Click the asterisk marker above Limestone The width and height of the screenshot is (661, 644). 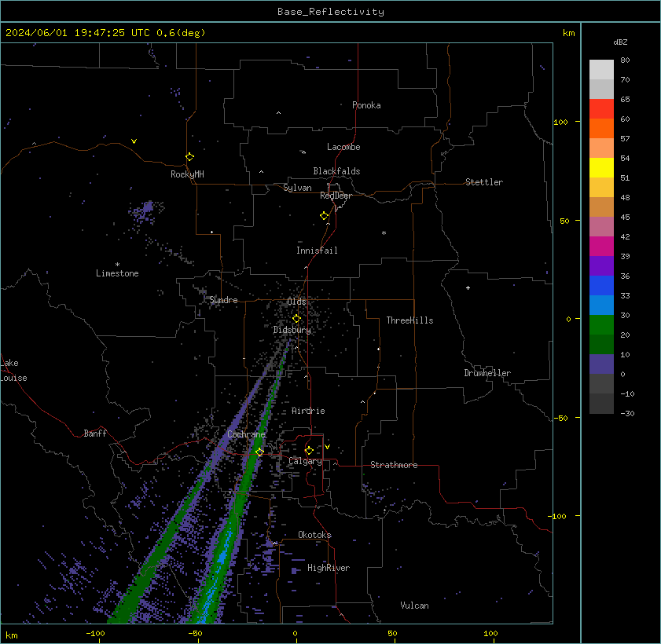tap(117, 265)
